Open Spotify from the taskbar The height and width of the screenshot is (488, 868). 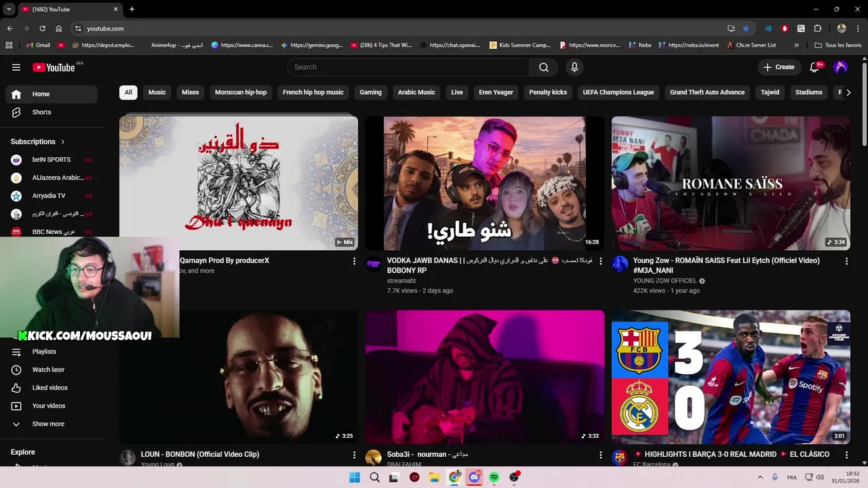494,477
